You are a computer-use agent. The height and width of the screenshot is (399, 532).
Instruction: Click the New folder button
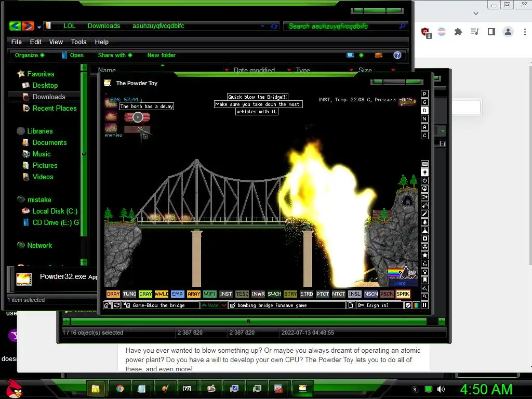161,55
